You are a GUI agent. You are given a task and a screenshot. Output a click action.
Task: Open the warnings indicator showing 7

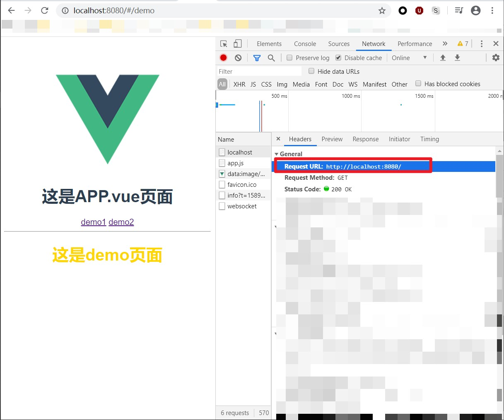(x=463, y=44)
